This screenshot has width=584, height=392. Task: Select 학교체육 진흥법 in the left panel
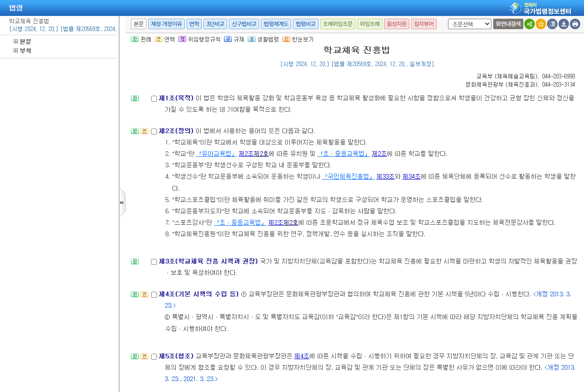(x=29, y=21)
